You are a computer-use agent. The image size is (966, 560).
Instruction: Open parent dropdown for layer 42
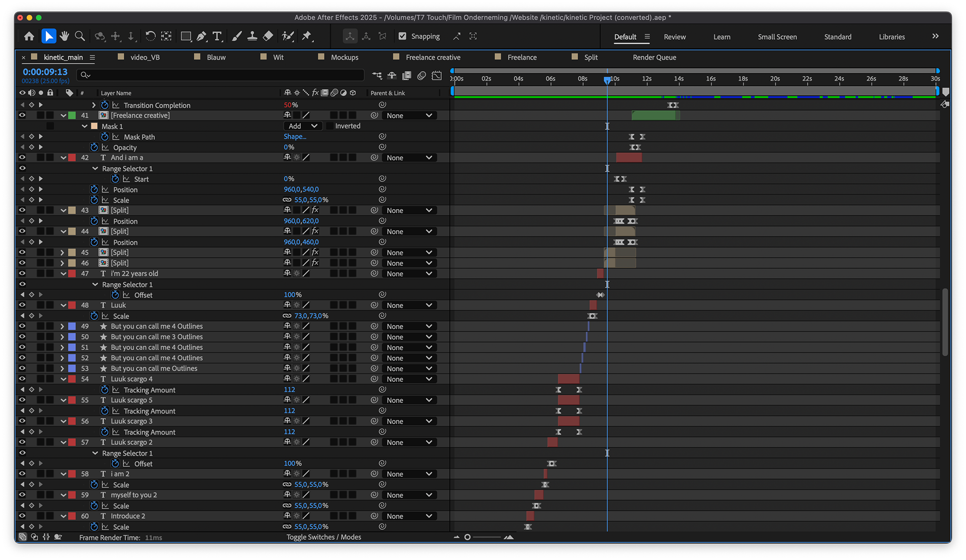pyautogui.click(x=409, y=158)
